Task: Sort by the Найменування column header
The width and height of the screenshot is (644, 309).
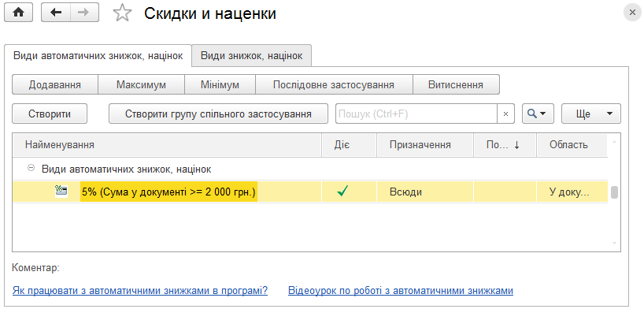Action: [x=167, y=145]
